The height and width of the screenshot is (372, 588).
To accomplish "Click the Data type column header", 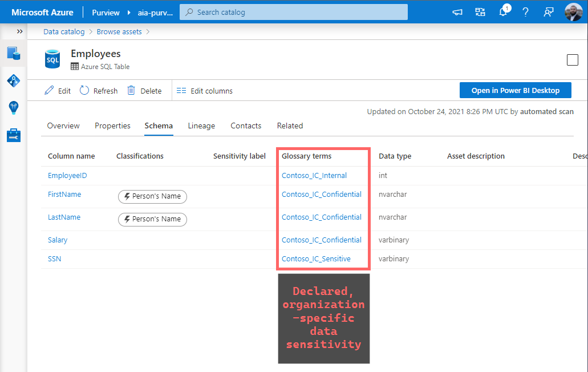I will point(395,156).
